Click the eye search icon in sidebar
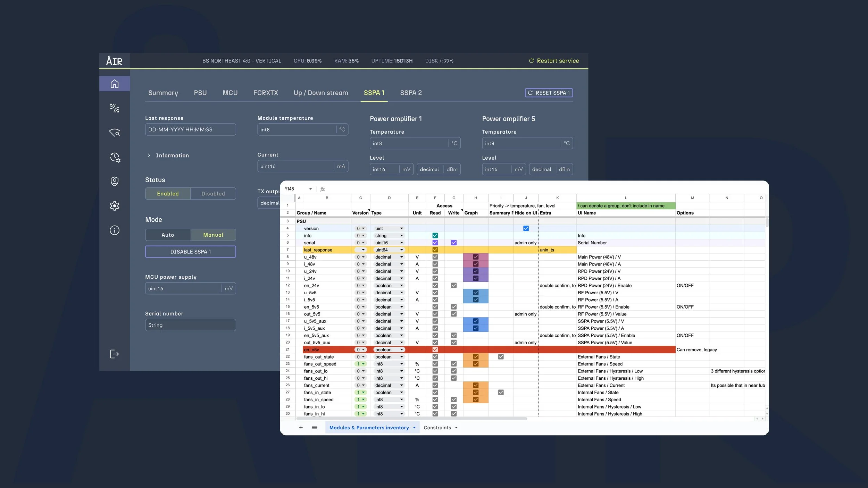 (x=114, y=133)
